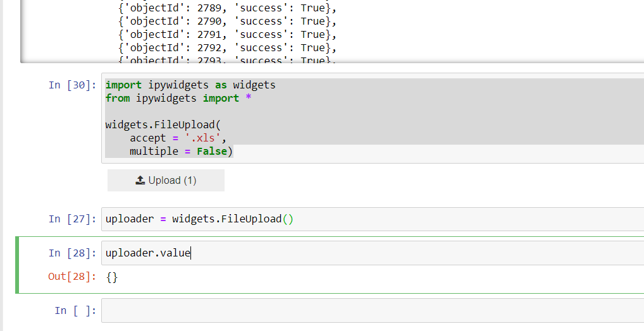The width and height of the screenshot is (644, 331).
Task: Click the widgets.FileUpload( line in cell 30
Action: (x=163, y=124)
